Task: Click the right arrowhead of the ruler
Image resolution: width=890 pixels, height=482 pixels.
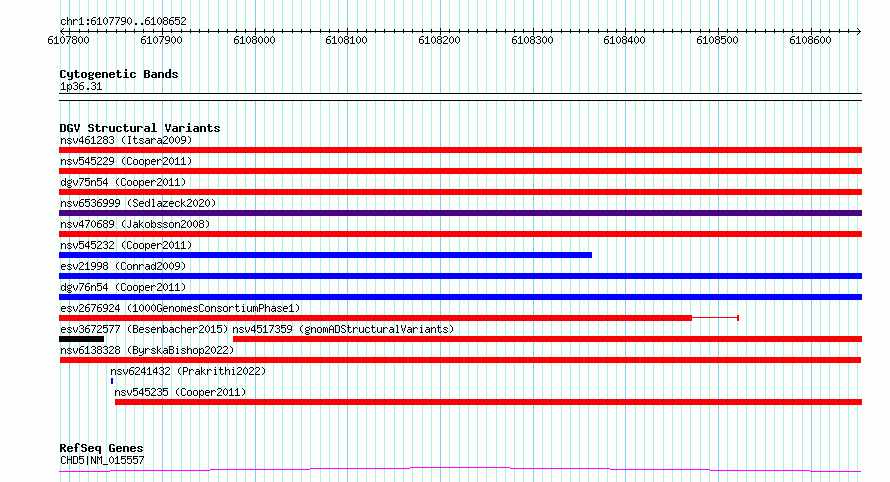Action: pyautogui.click(x=859, y=31)
